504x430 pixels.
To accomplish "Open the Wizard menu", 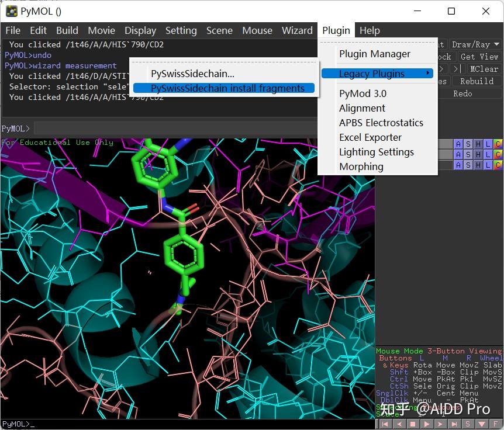I will (297, 30).
